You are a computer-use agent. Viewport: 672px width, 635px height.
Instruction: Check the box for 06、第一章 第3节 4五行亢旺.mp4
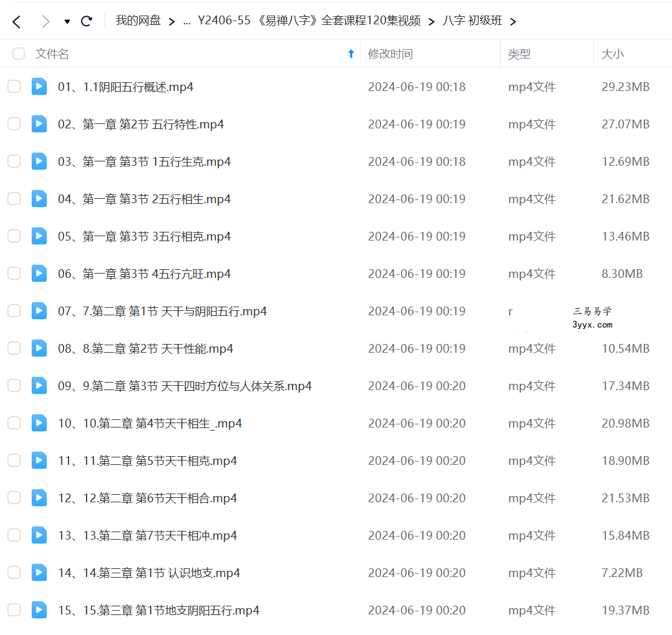click(14, 274)
